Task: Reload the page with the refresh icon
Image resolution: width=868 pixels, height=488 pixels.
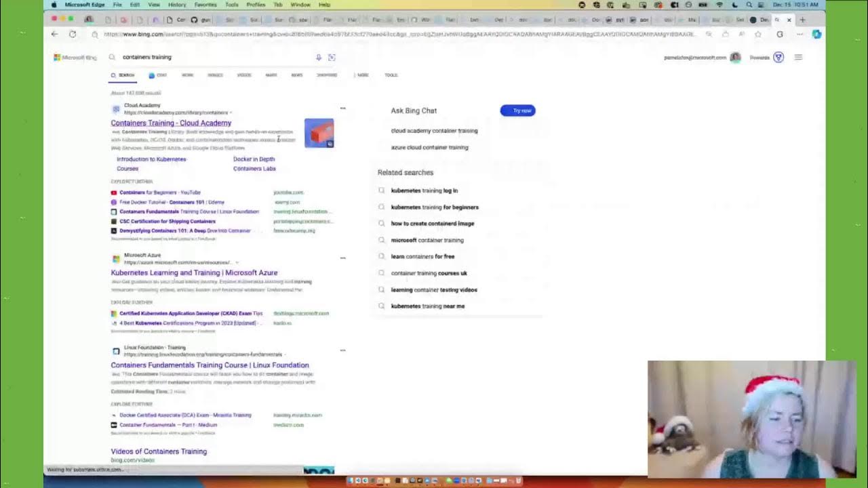Action: pos(73,34)
